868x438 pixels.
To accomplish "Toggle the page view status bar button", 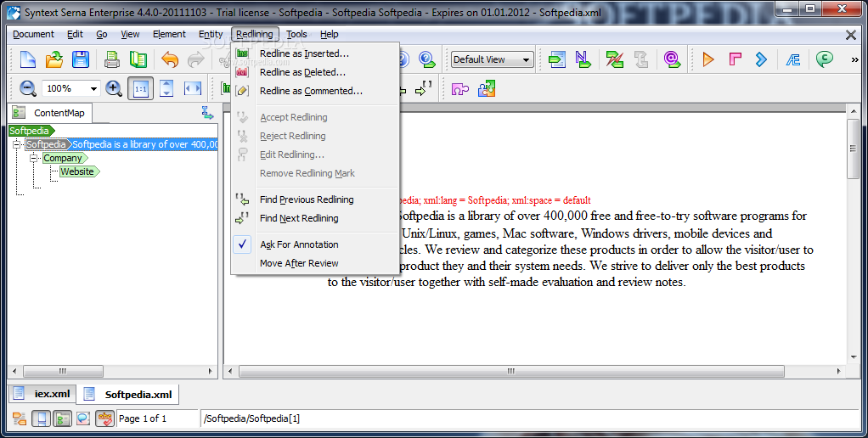I will (41, 418).
